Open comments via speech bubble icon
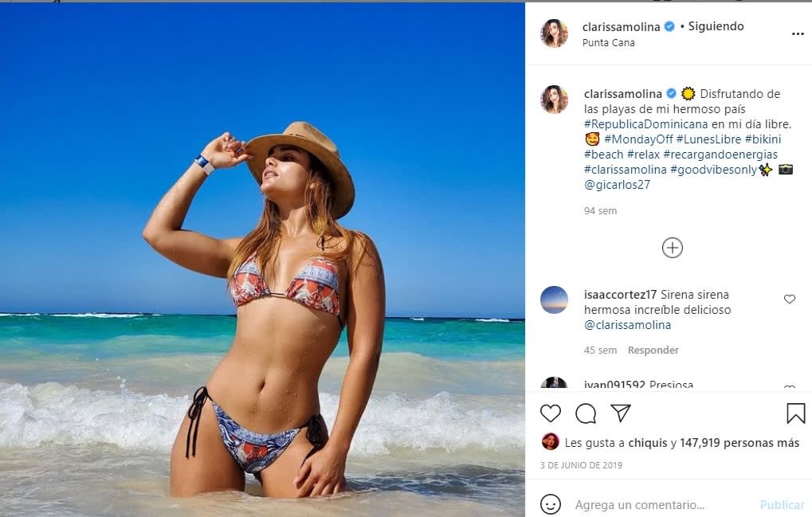Viewport: 812px width, 517px height. pos(586,413)
